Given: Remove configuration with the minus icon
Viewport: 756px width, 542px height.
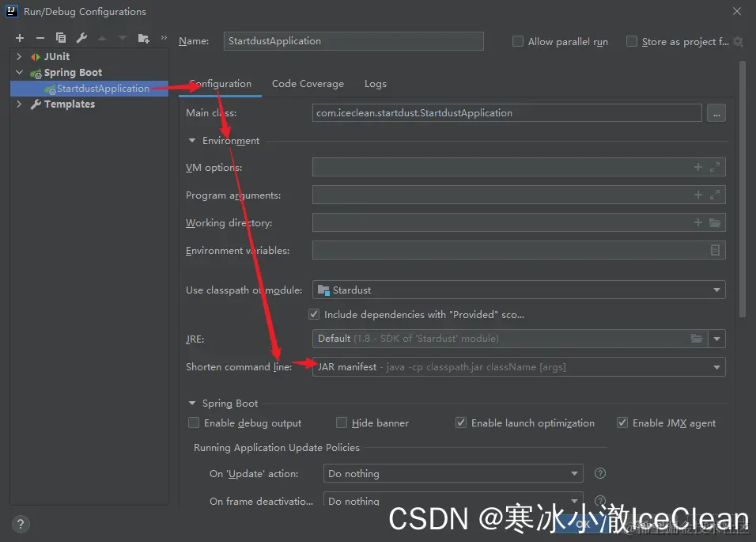Looking at the screenshot, I should (x=40, y=38).
